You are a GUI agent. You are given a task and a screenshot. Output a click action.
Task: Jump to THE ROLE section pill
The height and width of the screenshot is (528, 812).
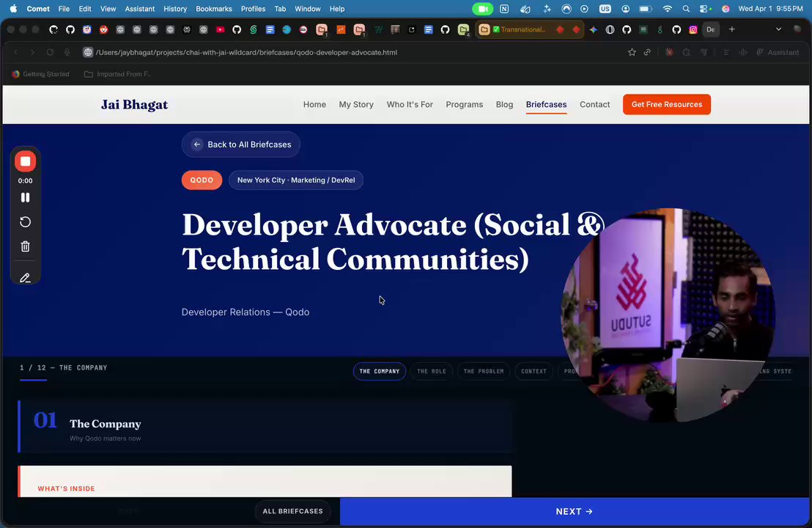[432, 371]
